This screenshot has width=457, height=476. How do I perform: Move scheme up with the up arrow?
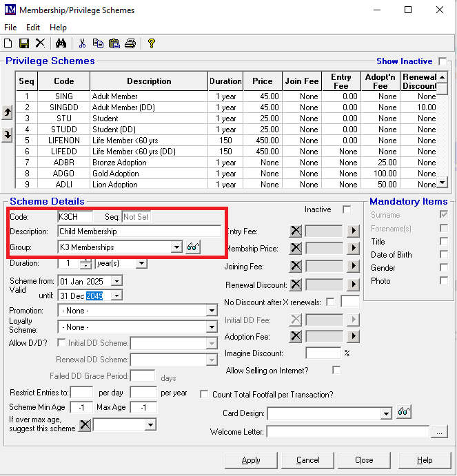click(8, 112)
